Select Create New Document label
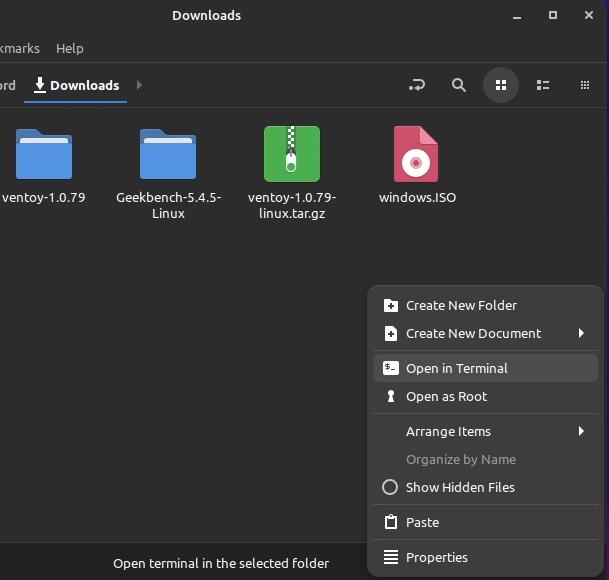The height and width of the screenshot is (580, 609). click(x=473, y=333)
